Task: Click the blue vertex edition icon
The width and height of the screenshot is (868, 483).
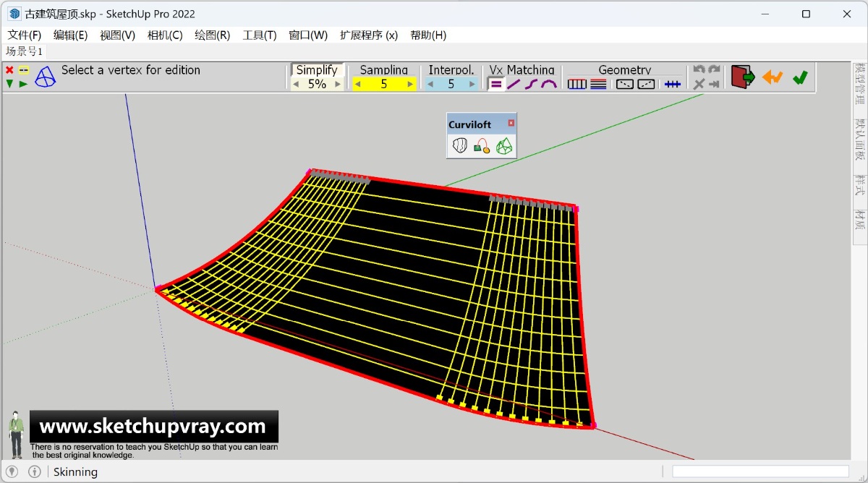Action: point(45,77)
